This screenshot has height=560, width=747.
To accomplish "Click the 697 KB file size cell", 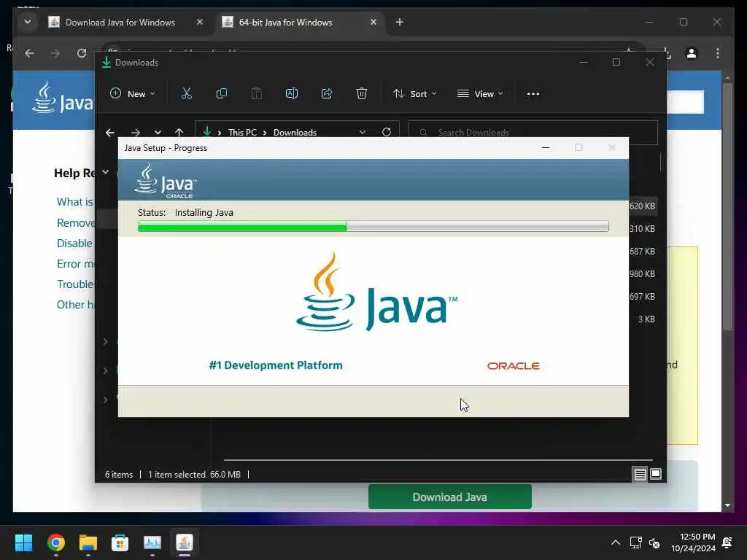I will (x=642, y=297).
